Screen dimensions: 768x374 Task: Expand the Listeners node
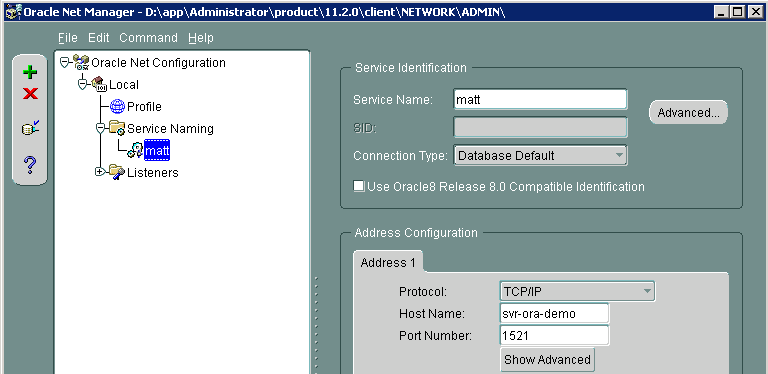coord(100,172)
